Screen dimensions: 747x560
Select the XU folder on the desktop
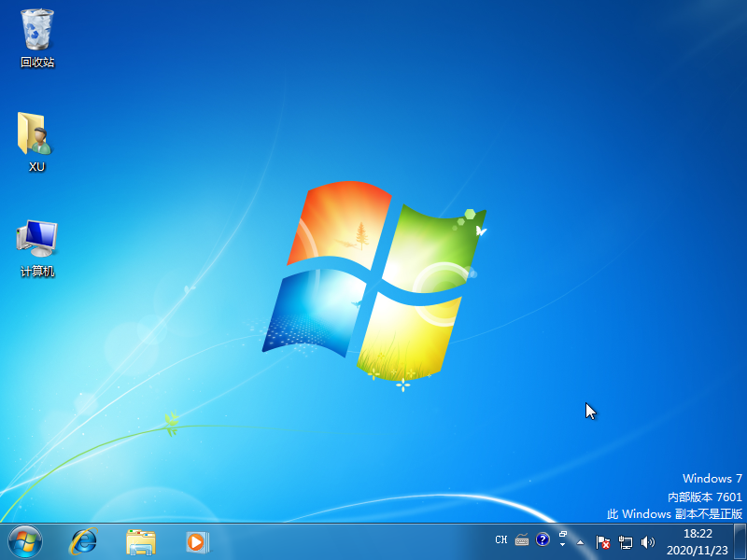click(35, 135)
